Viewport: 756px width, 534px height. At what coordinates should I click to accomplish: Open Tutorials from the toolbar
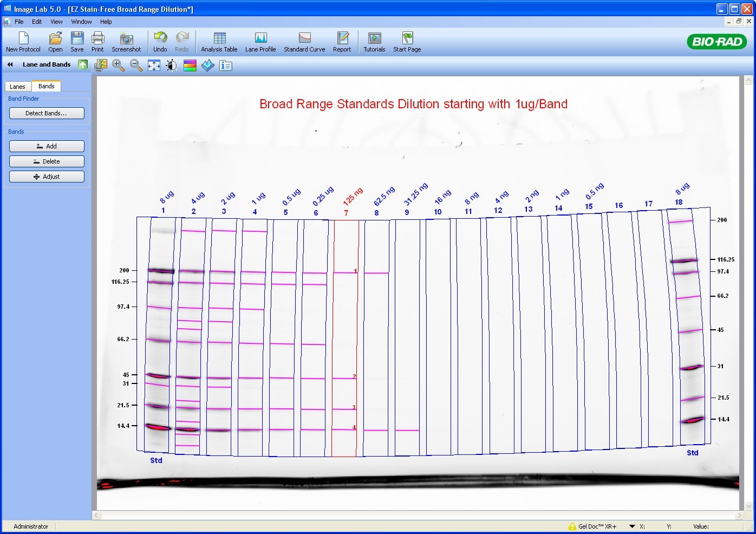pyautogui.click(x=374, y=42)
